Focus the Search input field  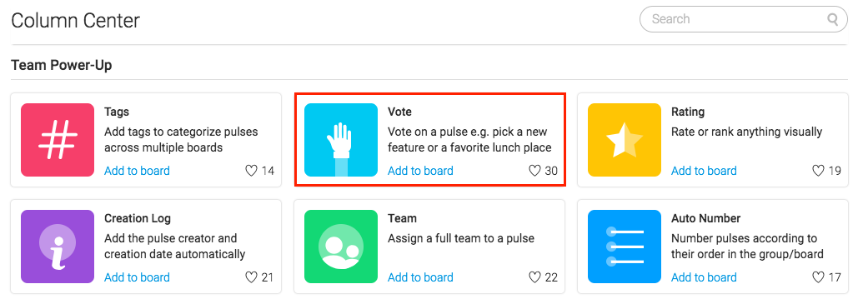click(x=744, y=19)
